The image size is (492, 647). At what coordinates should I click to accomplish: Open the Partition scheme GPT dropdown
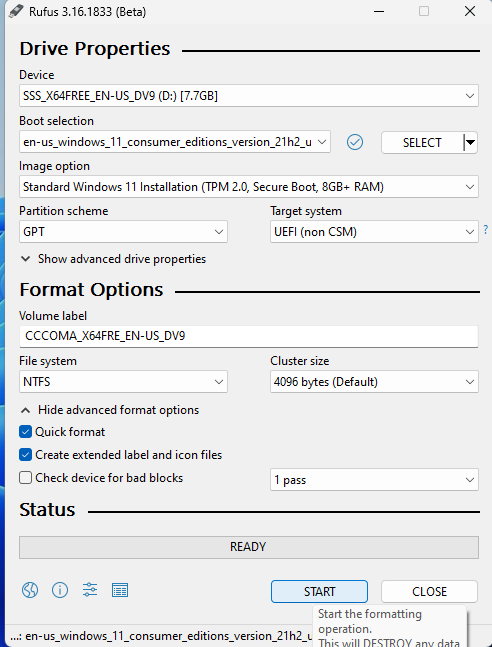click(123, 231)
